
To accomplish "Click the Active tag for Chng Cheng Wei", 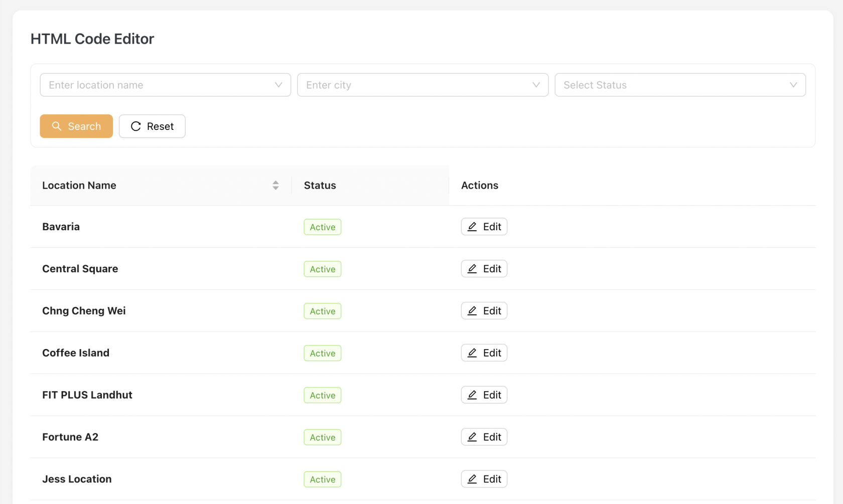I will tap(323, 311).
